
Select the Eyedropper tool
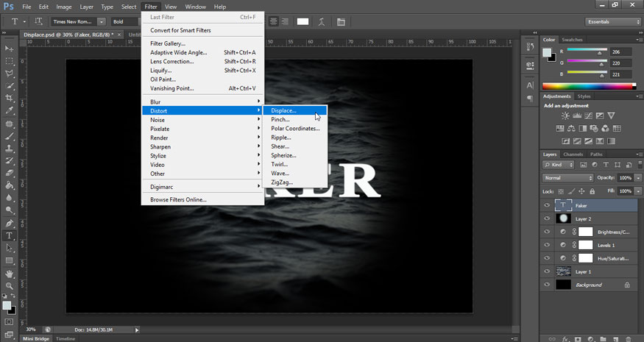(9, 110)
